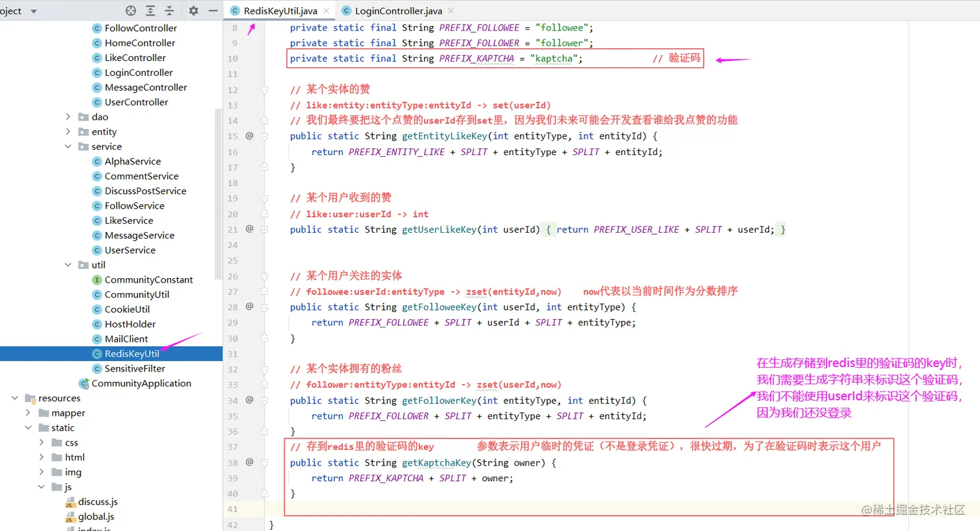
Task: Click the @ gutter icon on line 15
Action: [x=250, y=136]
